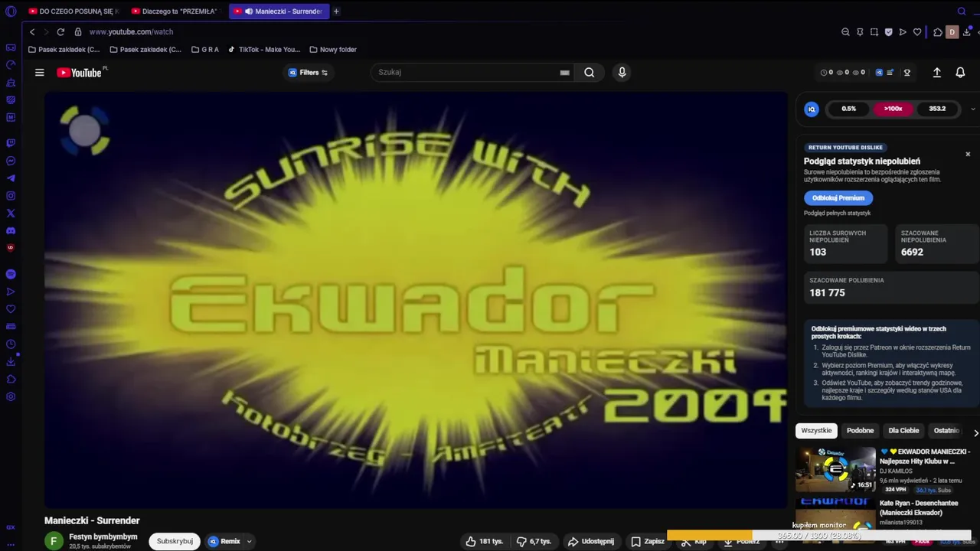Close the Return YouTube Dislike panel
The width and height of the screenshot is (980, 551).
click(x=968, y=154)
